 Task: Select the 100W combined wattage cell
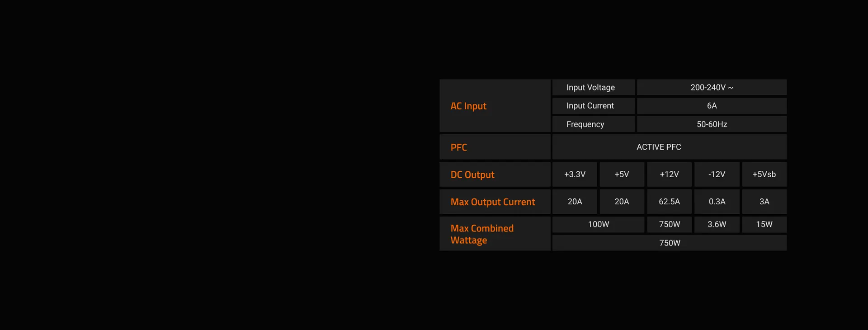pos(598,224)
